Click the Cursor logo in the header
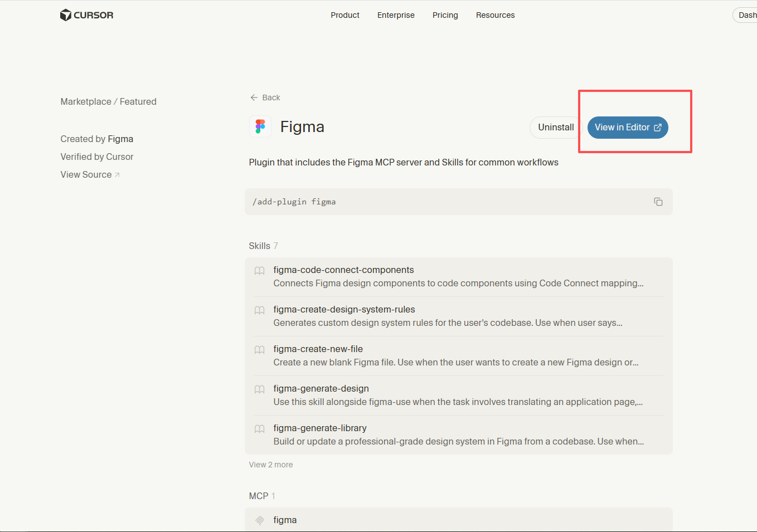The height and width of the screenshot is (532, 757). click(x=86, y=15)
